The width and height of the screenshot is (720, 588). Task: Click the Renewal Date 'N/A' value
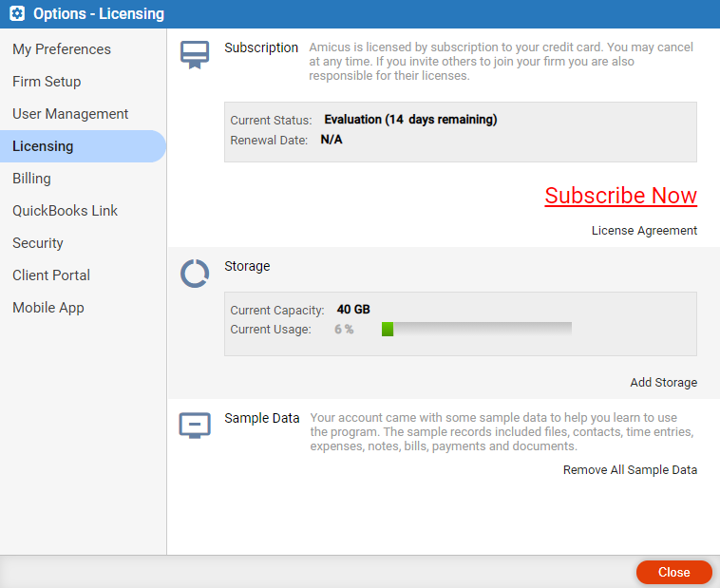(332, 140)
